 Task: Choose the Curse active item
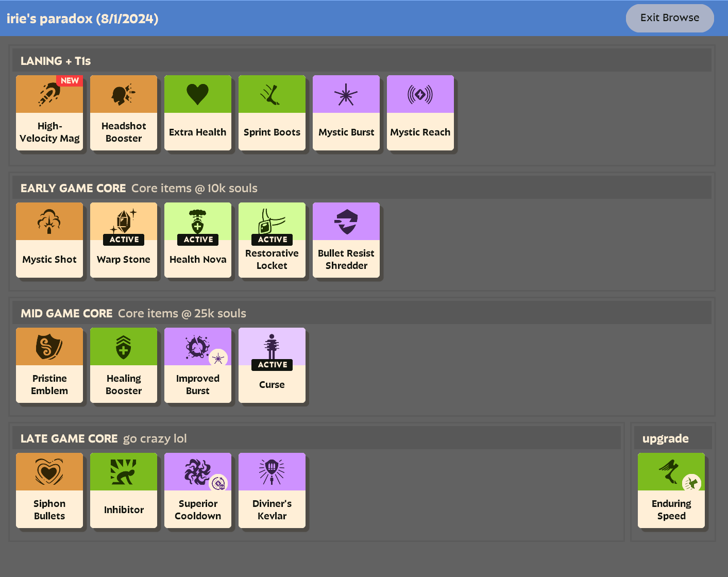pos(272,365)
